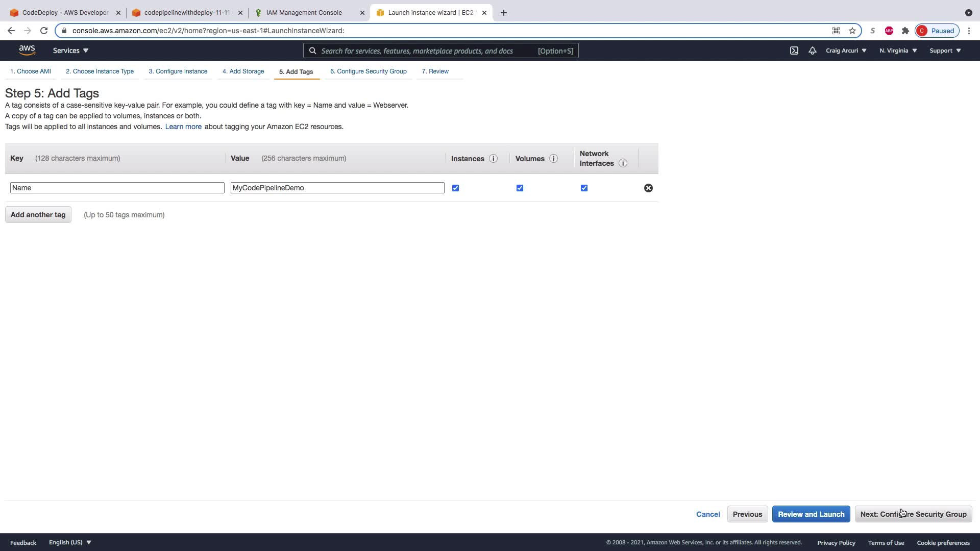Viewport: 980px width, 551px height.
Task: Go to step 6 Configure Security Group
Action: pyautogui.click(x=368, y=71)
